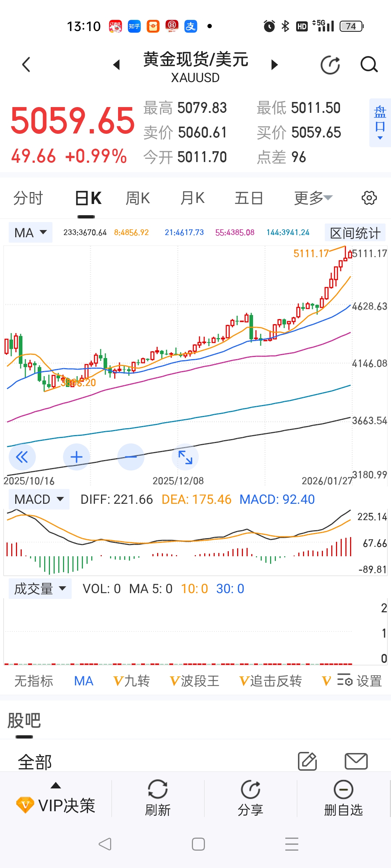Switch to the 周K tab
This screenshot has width=391, height=868.
[138, 198]
